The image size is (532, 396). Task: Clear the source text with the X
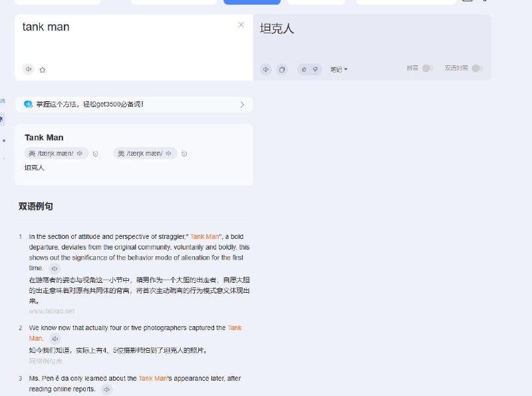241,25
